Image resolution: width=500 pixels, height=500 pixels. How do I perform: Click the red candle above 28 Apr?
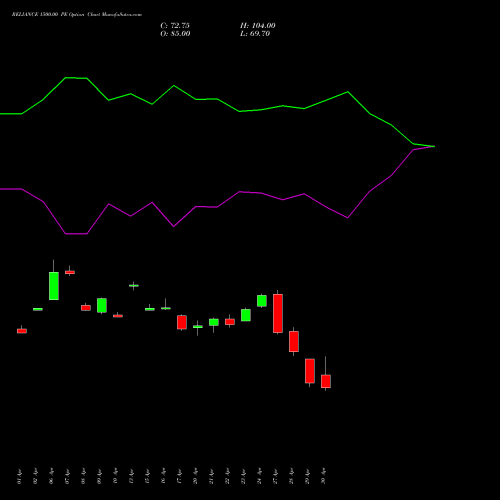pyautogui.click(x=294, y=341)
